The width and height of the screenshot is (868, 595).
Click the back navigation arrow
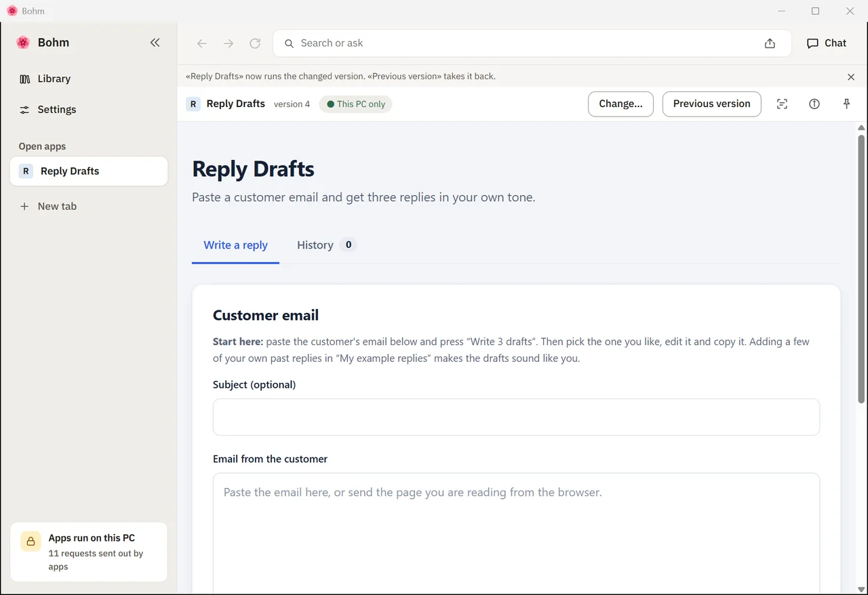coord(201,43)
